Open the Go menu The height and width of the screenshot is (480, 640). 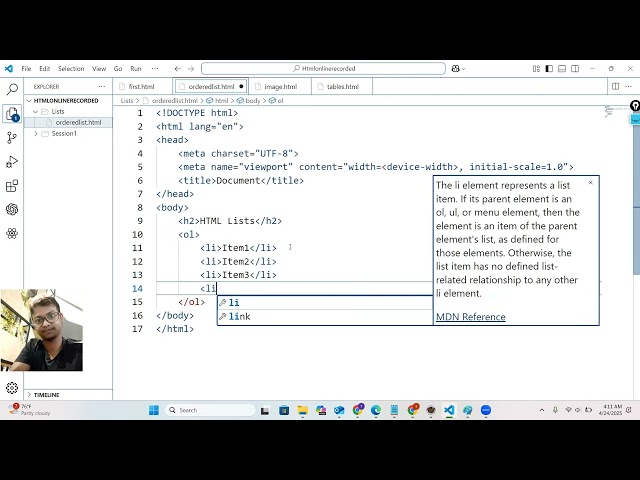118,69
